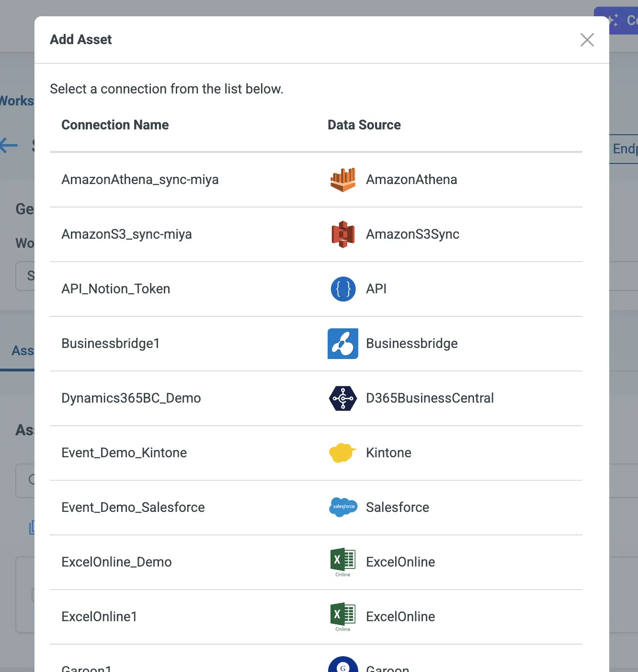Click the ExcelOnline icon in ExcelOnline_Demo row
The height and width of the screenshot is (672, 638).
coord(343,561)
